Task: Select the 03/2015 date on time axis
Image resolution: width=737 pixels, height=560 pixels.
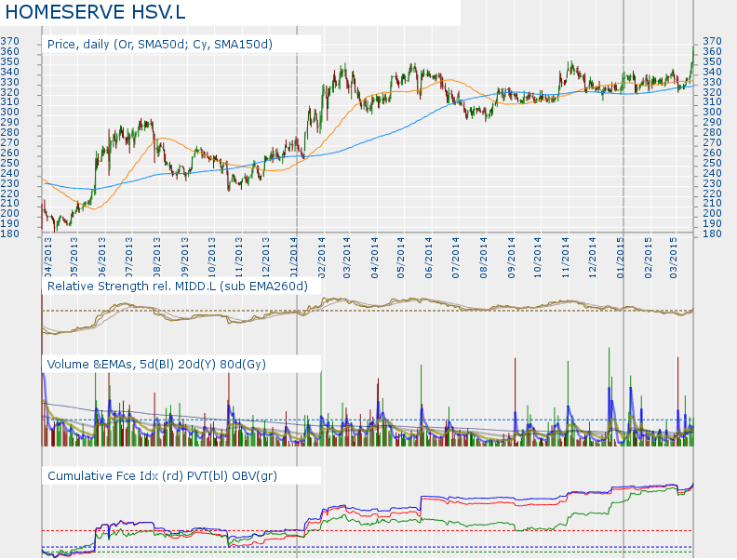Action: [x=675, y=256]
